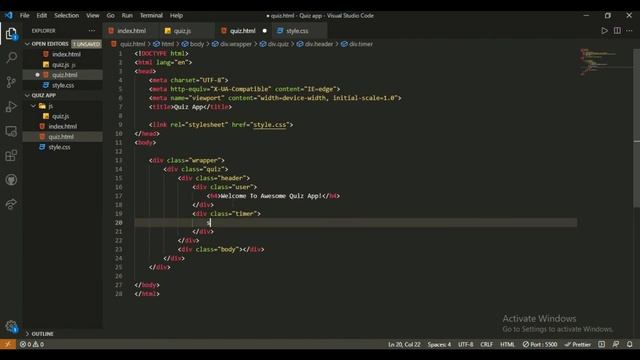640x360 pixels.
Task: Open the Manage settings gear
Action: pyautogui.click(x=11, y=326)
